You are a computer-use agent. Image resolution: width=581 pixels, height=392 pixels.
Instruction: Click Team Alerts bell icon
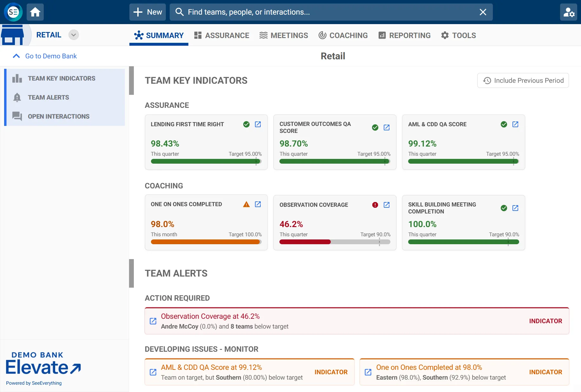tap(17, 97)
